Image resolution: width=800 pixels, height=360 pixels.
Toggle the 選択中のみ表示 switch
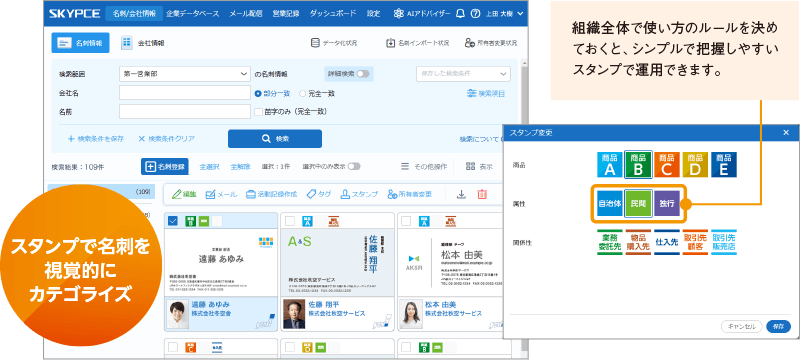[354, 166]
